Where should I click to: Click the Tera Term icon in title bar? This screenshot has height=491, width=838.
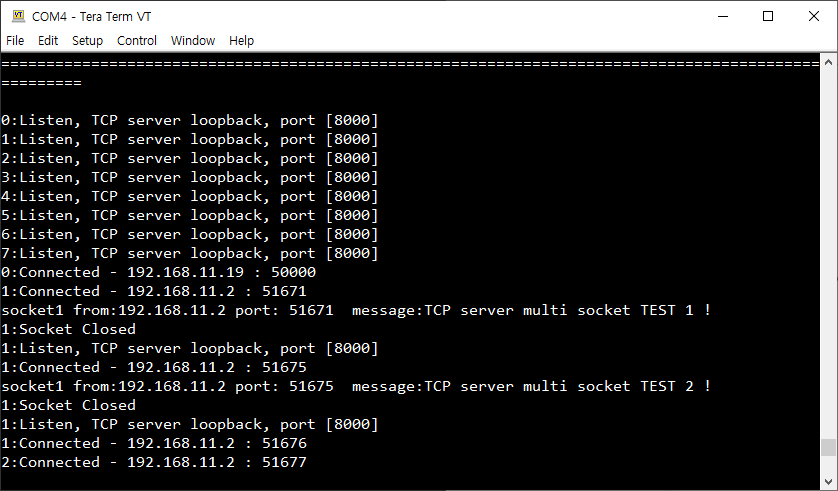[x=17, y=16]
